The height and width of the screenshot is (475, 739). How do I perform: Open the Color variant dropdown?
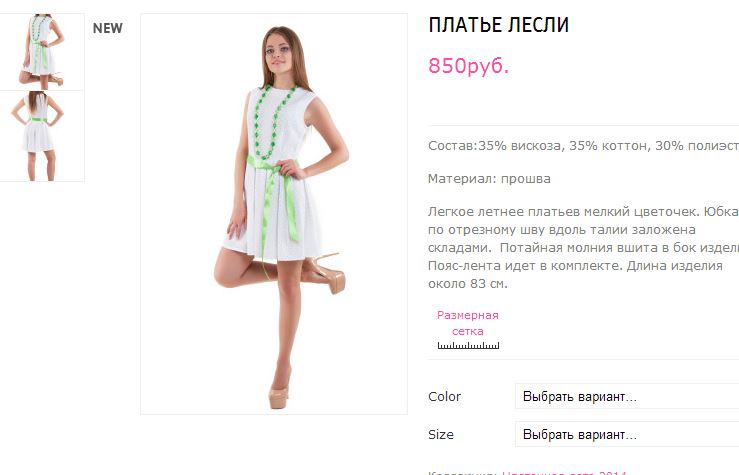point(627,396)
